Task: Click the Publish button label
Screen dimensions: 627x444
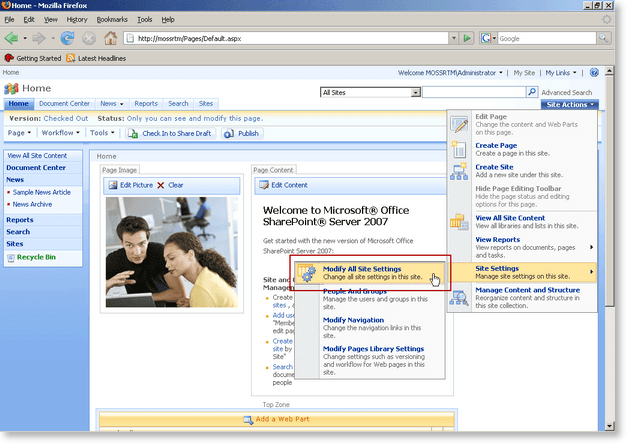Action: 248,134
